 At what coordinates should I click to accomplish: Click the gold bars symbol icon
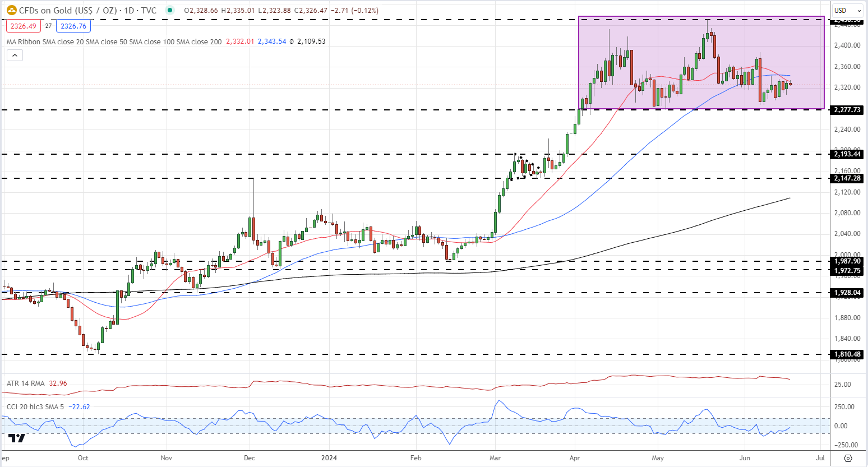coord(11,10)
